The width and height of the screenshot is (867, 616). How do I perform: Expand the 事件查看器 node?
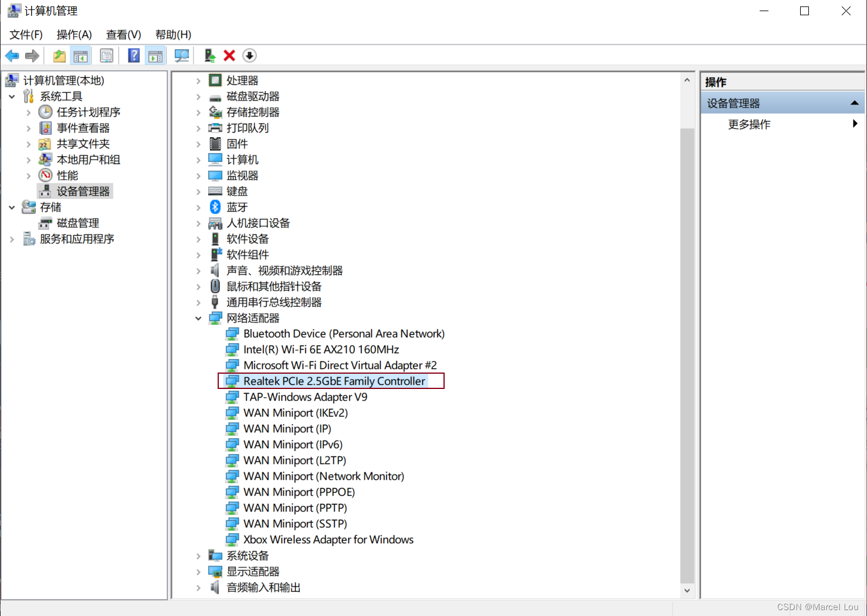coord(28,128)
